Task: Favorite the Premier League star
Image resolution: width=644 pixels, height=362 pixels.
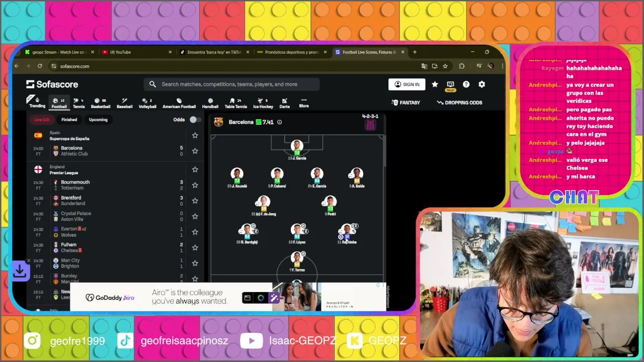Action: [195, 169]
